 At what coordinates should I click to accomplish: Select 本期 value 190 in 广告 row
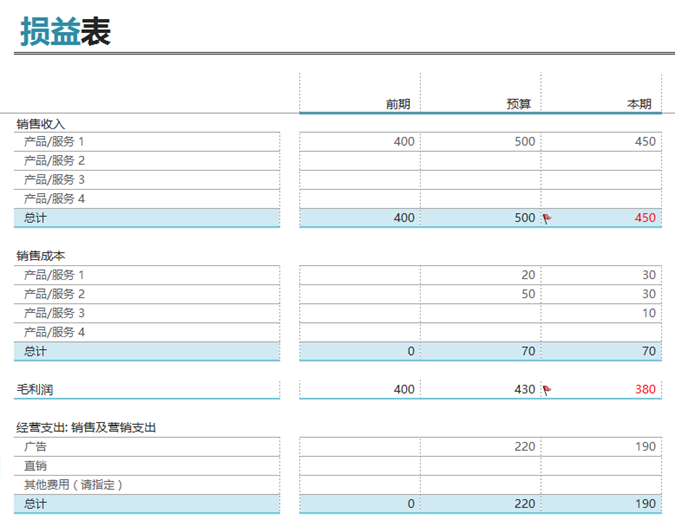point(645,447)
